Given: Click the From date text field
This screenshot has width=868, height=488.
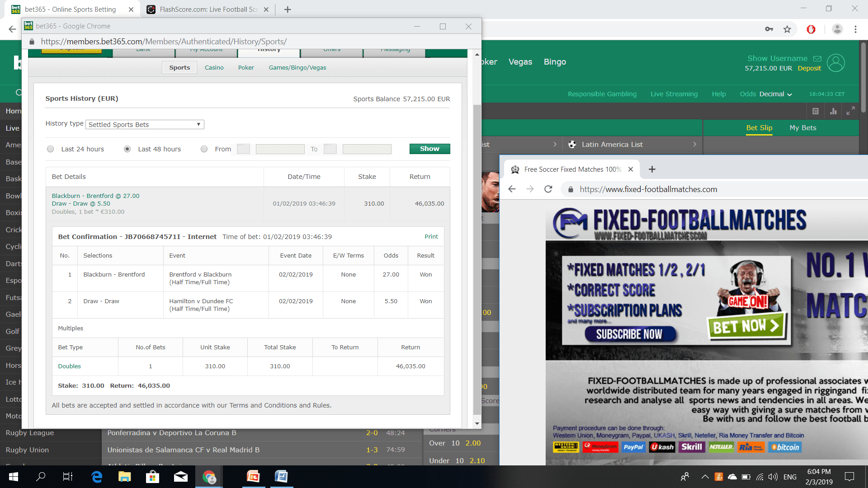Looking at the screenshot, I should point(280,149).
